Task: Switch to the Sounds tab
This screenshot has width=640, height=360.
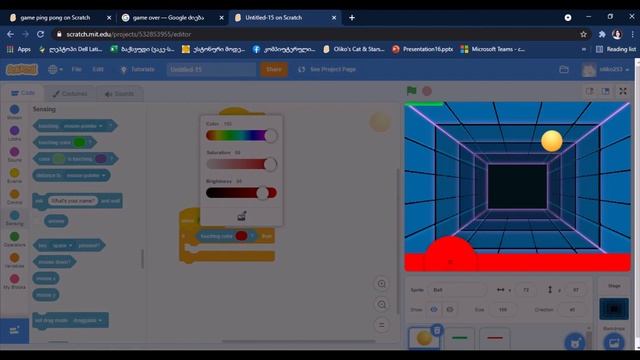Action: click(x=119, y=94)
